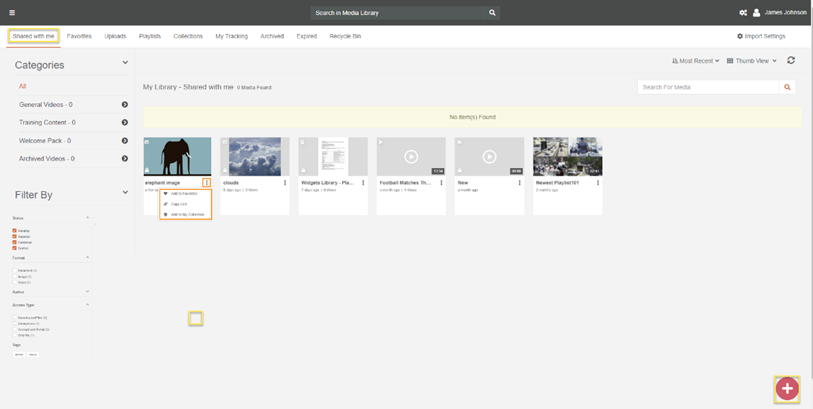This screenshot has height=409, width=813.
Task: Select the Training Content category
Action: click(x=46, y=122)
